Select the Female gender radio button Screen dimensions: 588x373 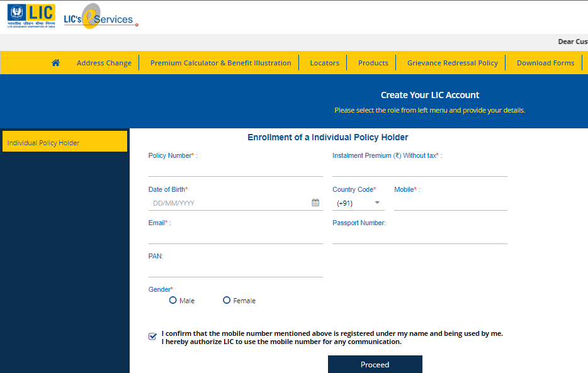pyautogui.click(x=227, y=300)
